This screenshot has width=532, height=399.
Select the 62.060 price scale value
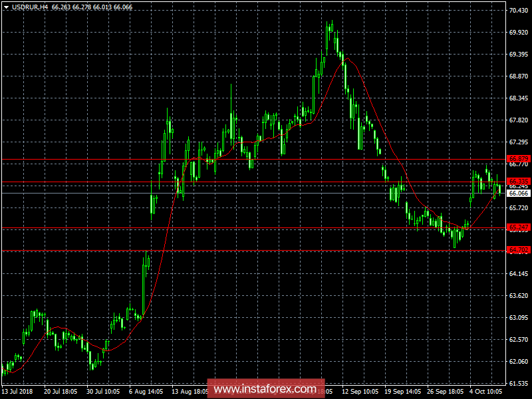point(519,362)
